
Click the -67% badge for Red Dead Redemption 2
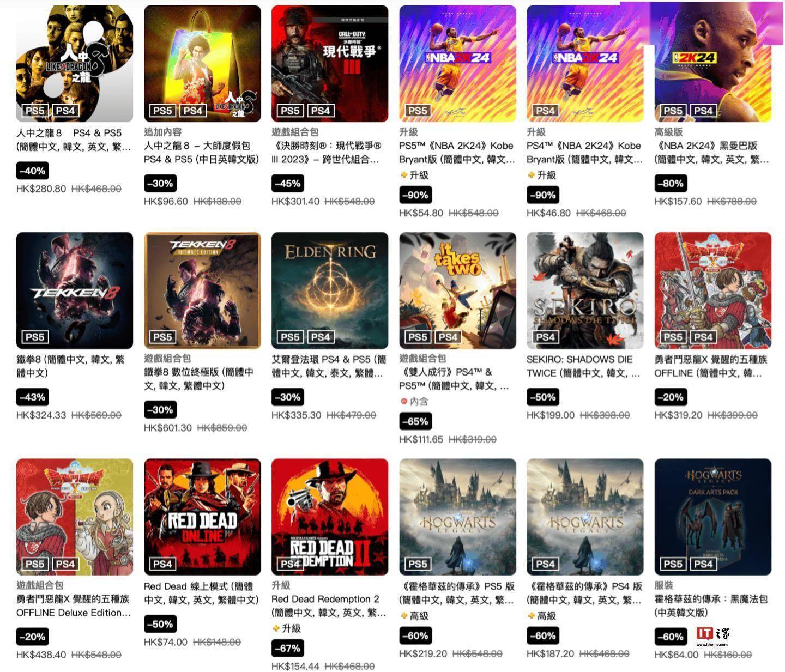tap(288, 649)
